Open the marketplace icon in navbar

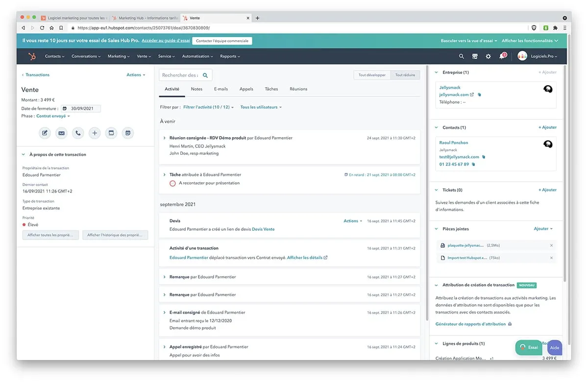click(475, 56)
